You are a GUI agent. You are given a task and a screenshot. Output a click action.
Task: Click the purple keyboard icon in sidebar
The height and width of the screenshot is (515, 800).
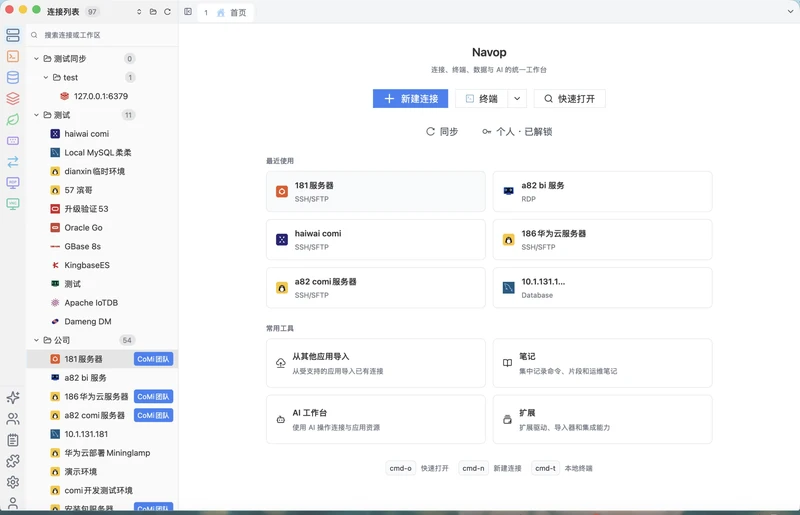coord(13,140)
